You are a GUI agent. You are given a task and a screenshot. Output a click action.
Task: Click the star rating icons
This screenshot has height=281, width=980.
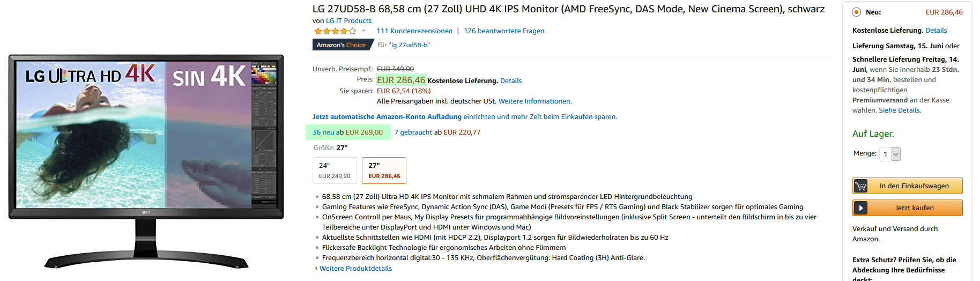335,31
